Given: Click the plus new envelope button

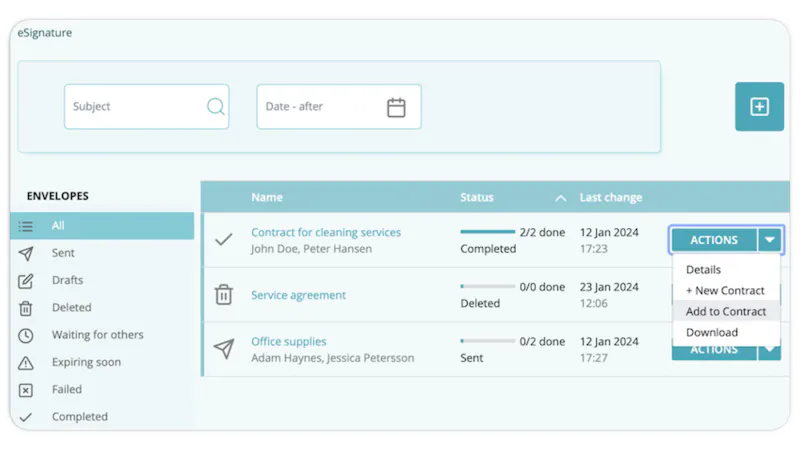Looking at the screenshot, I should click(759, 107).
